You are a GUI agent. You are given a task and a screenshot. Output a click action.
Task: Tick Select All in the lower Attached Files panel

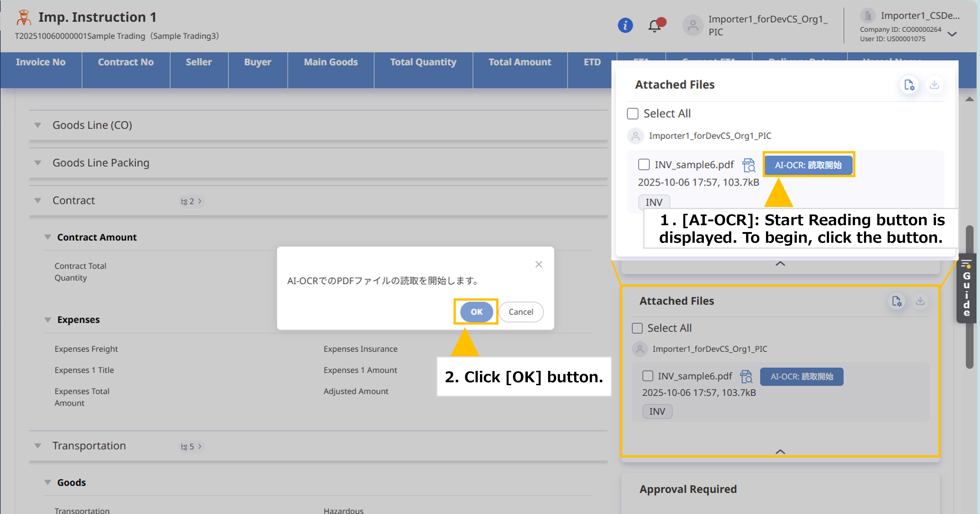(x=637, y=328)
